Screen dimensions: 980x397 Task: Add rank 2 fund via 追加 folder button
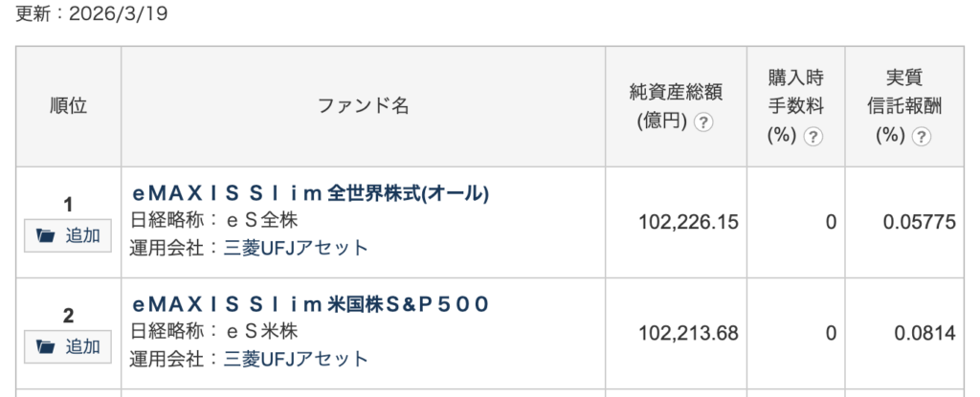[68, 346]
